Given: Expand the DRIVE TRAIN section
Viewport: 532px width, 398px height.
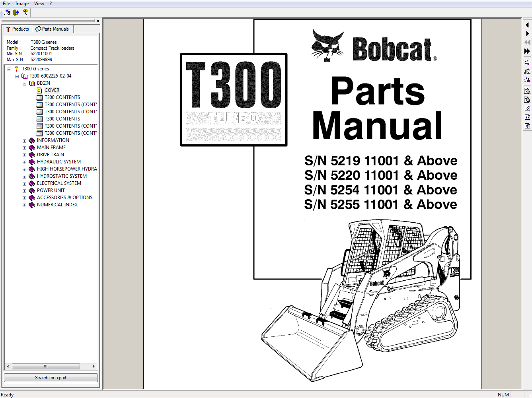Looking at the screenshot, I should [x=24, y=155].
